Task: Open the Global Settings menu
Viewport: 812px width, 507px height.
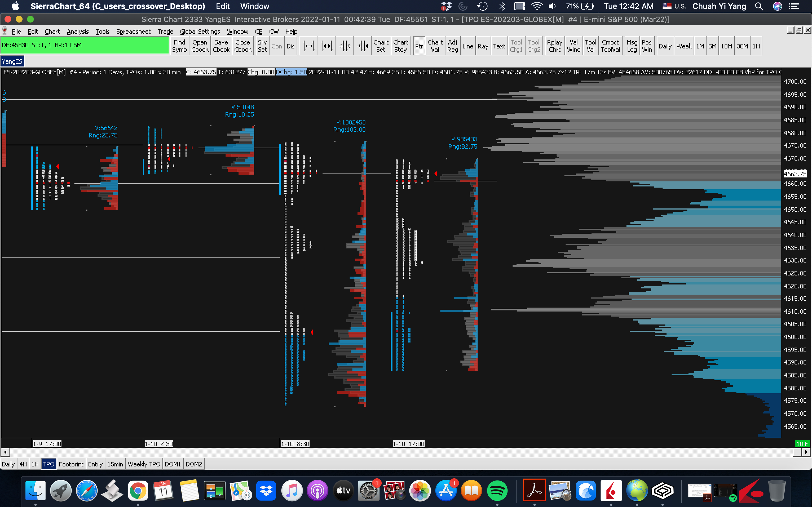Action: coord(200,32)
